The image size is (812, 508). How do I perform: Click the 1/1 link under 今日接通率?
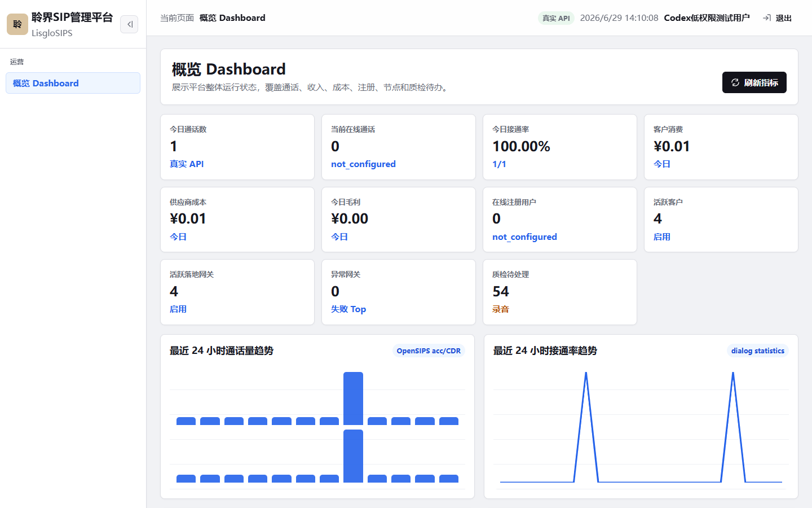coord(499,164)
